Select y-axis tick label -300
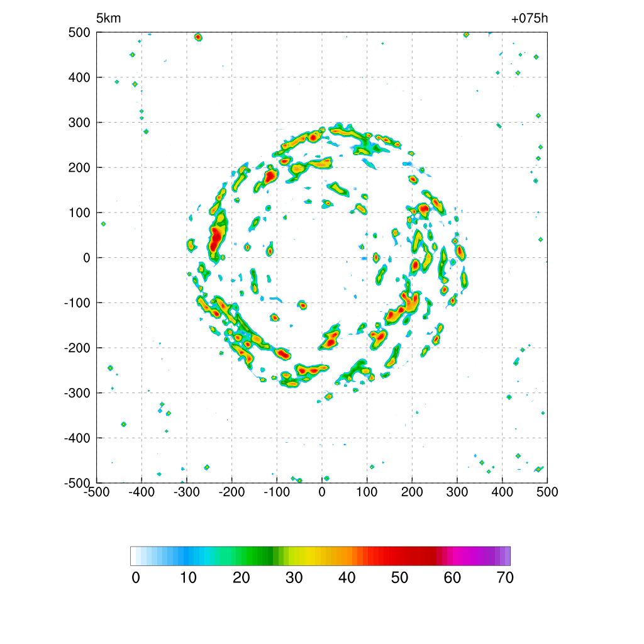The height and width of the screenshot is (644, 644). pos(77,393)
